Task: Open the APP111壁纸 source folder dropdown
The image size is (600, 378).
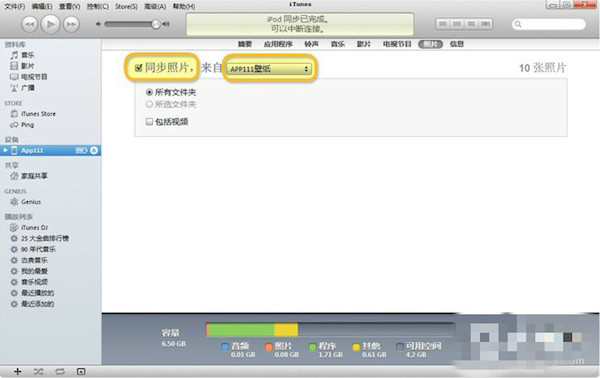Action: click(x=269, y=69)
